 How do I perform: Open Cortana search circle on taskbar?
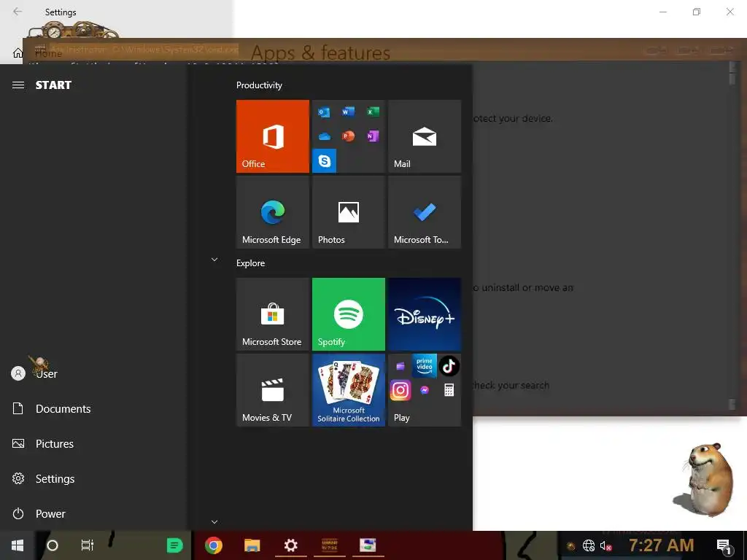[x=53, y=545]
